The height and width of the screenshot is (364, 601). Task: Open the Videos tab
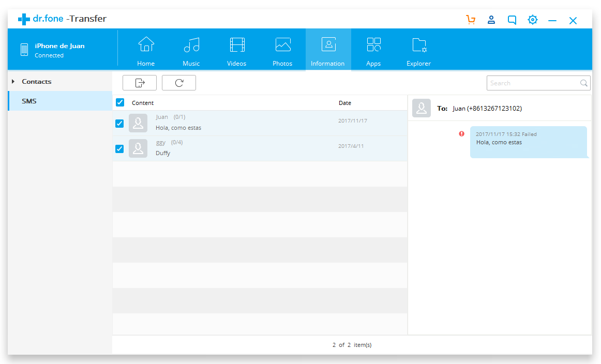pos(237,51)
